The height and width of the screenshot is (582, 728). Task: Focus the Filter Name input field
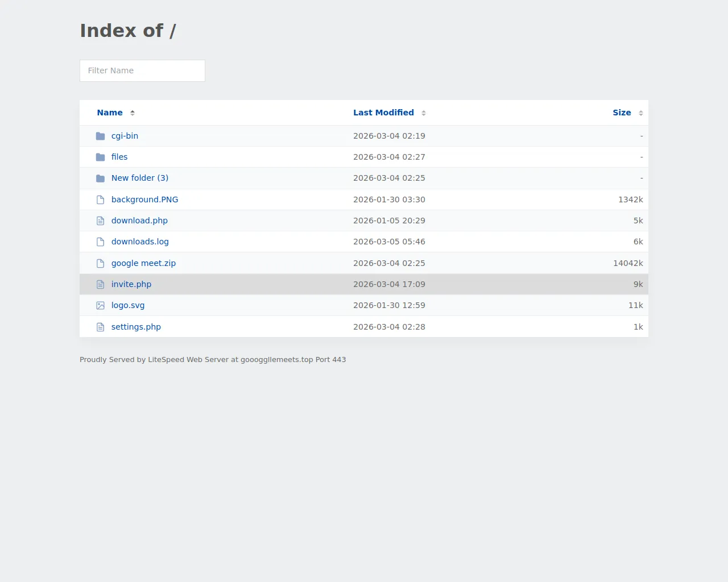142,70
